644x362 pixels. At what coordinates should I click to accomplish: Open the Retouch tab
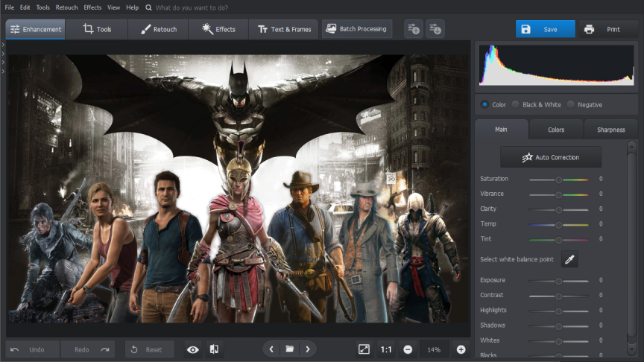coord(158,29)
